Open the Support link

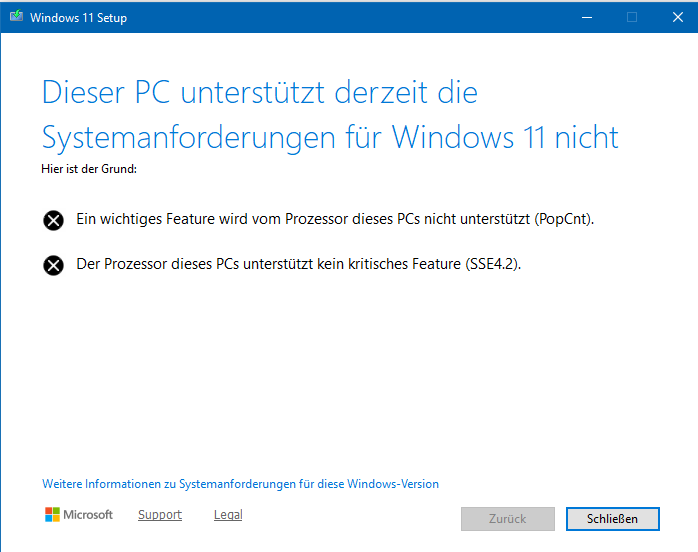160,515
